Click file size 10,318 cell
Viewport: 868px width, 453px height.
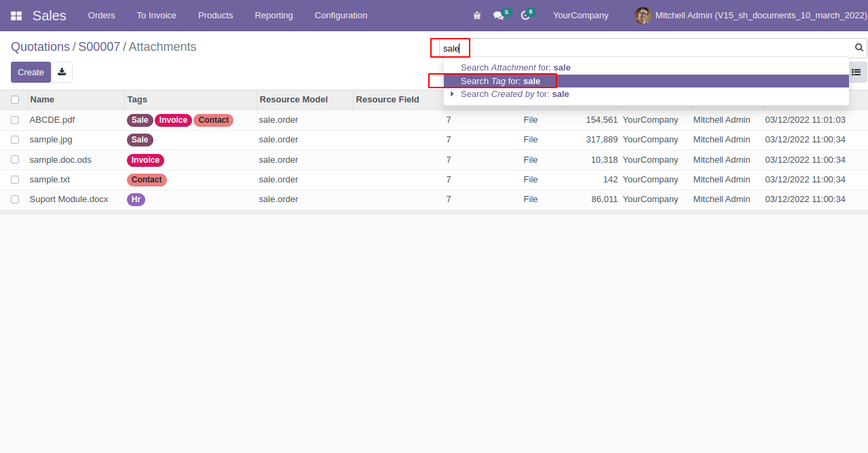pyautogui.click(x=604, y=160)
